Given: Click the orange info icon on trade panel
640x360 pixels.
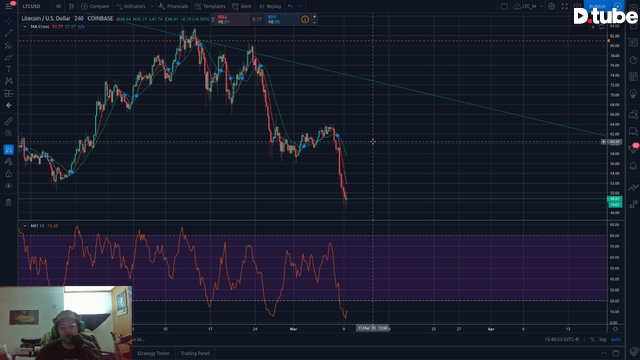Looking at the screenshot, I should click(305, 19).
